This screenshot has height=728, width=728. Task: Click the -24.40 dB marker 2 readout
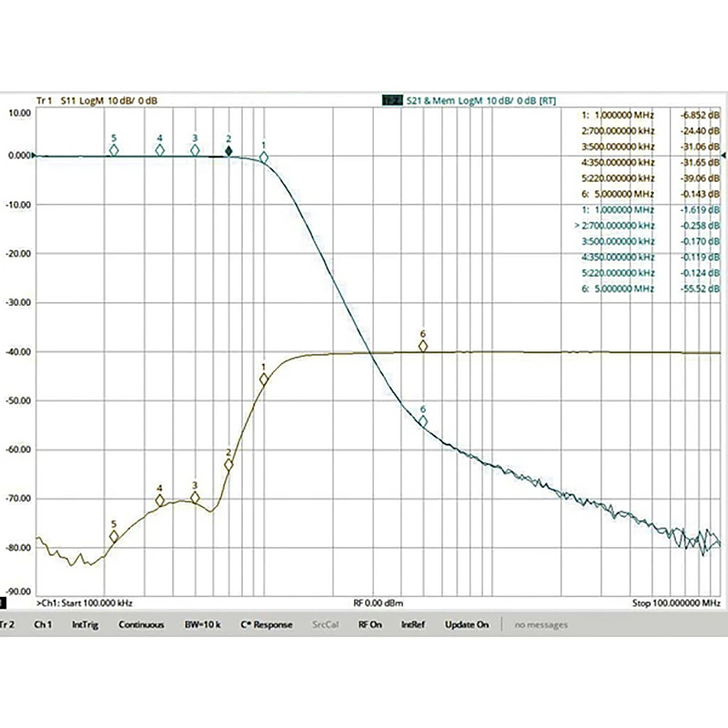700,131
